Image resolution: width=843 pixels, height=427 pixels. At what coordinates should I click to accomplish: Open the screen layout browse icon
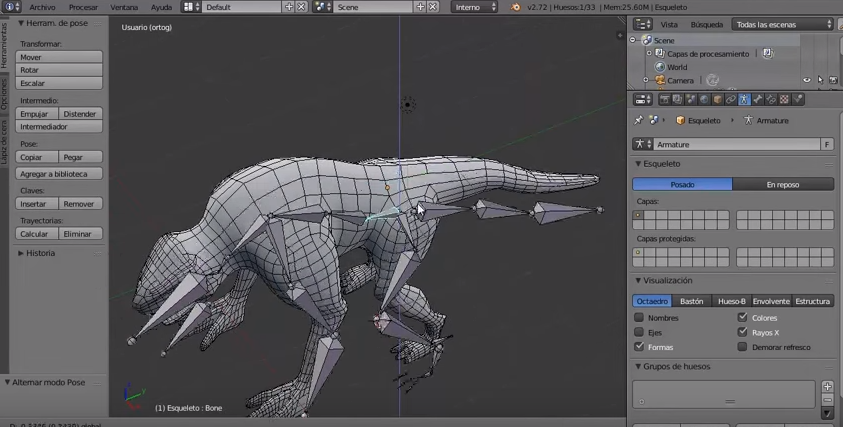(191, 7)
